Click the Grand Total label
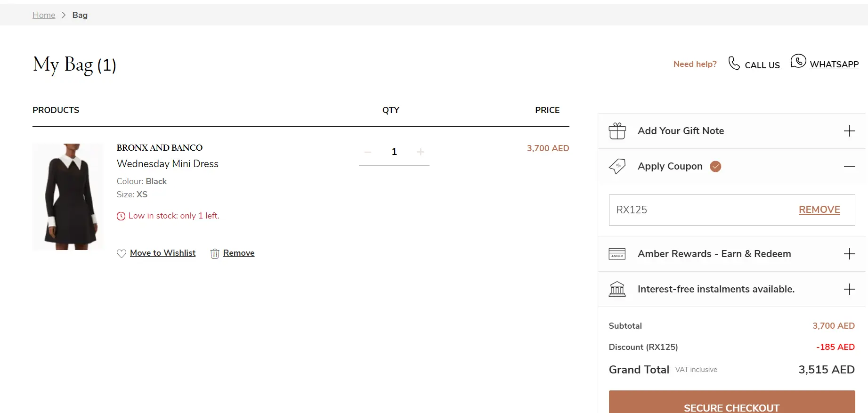This screenshot has width=868, height=413. tap(639, 370)
